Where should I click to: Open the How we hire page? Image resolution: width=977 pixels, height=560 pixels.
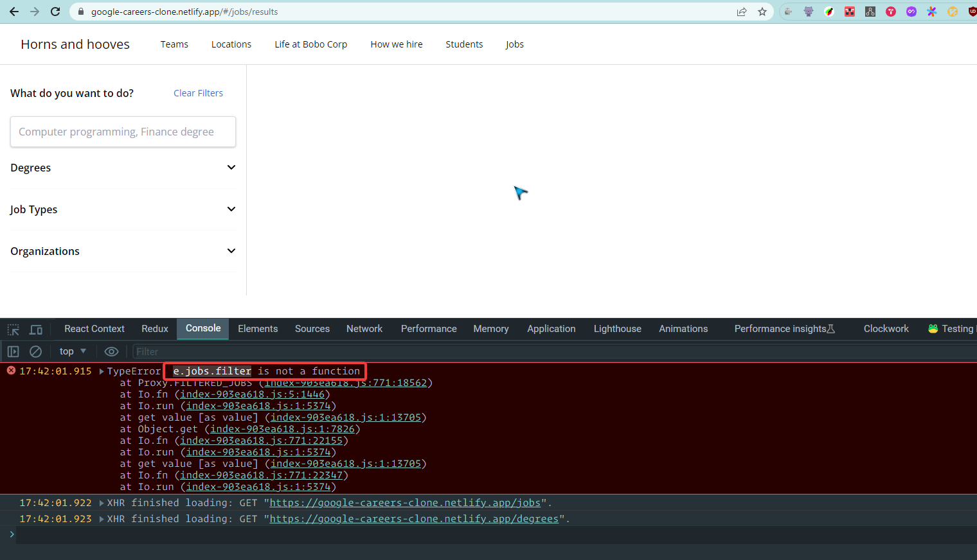point(397,44)
